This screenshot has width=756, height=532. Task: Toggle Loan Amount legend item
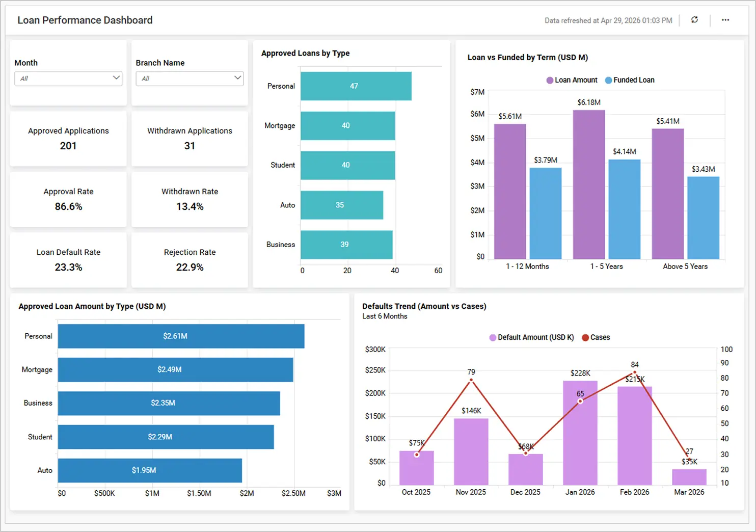[x=572, y=80]
